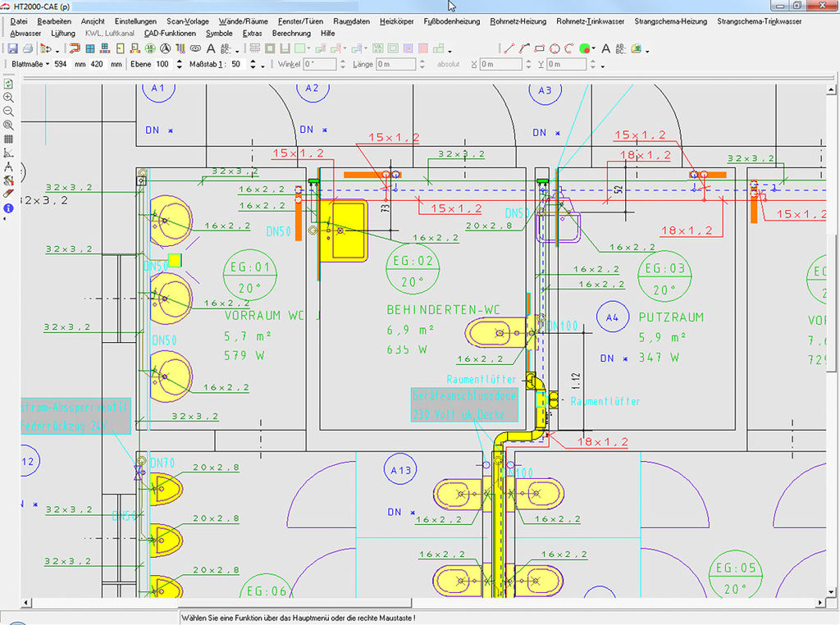The width and height of the screenshot is (840, 625).
Task: Pick the circle drawing tool
Action: pos(555,49)
